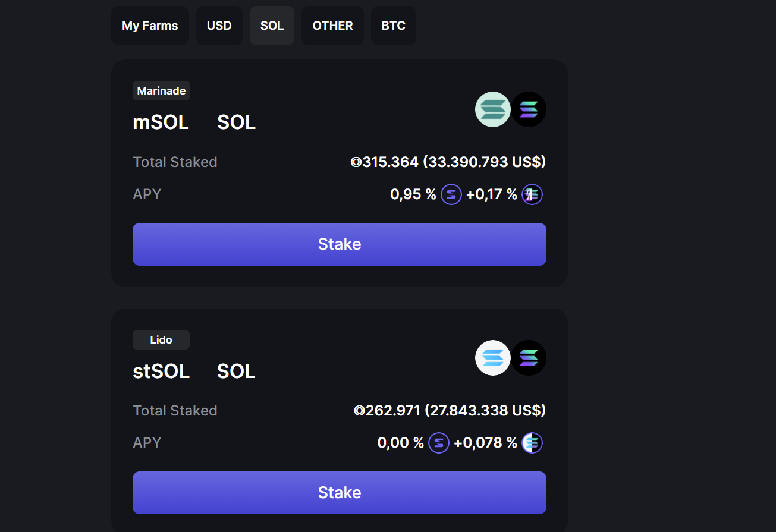The height and width of the screenshot is (532, 776).
Task: Click the reward icon beside +0,078 %
Action: [532, 443]
